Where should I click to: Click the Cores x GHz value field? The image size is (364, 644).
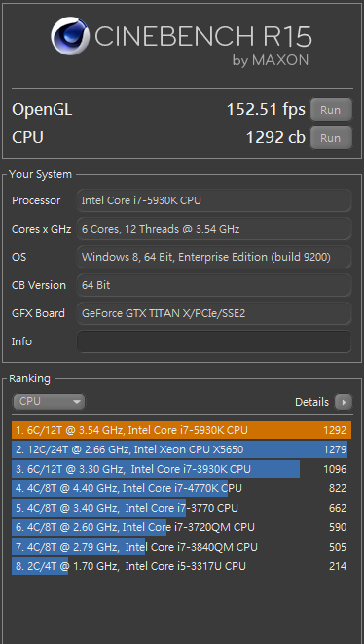pyautogui.click(x=214, y=229)
